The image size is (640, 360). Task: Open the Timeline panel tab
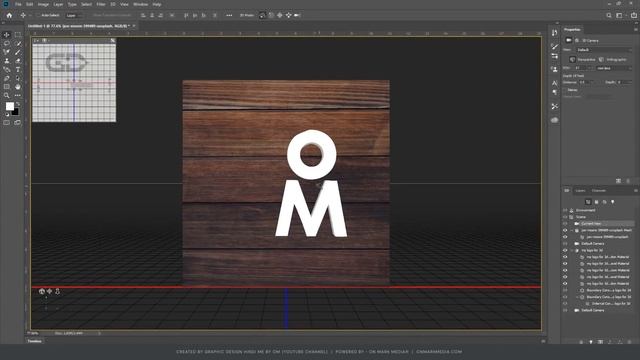[x=35, y=341]
